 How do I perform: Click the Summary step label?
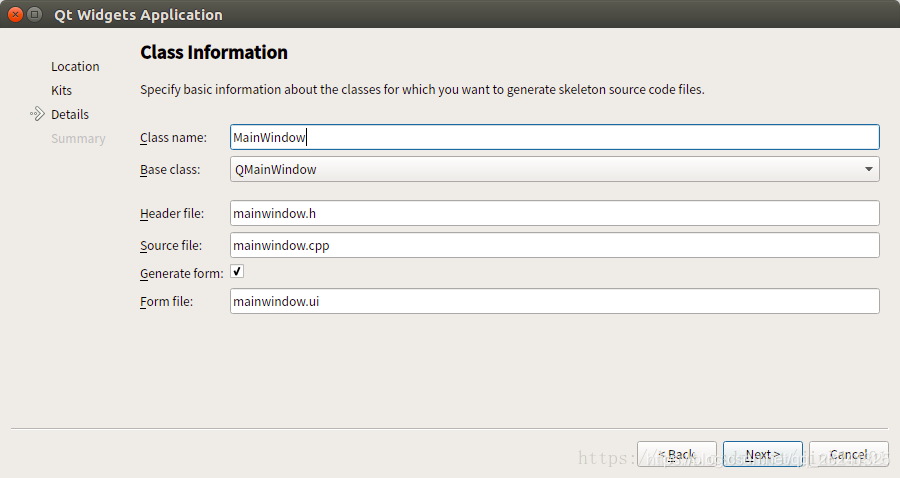coord(78,139)
